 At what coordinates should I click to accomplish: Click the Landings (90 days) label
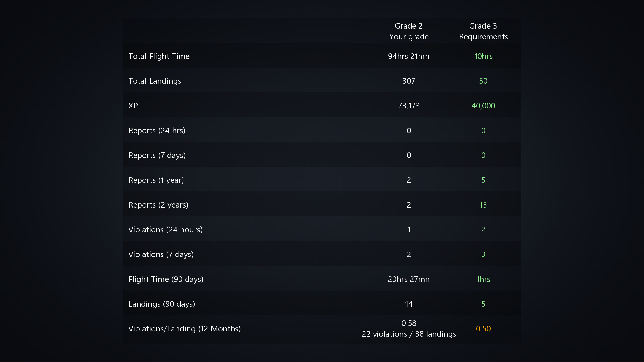(x=162, y=304)
